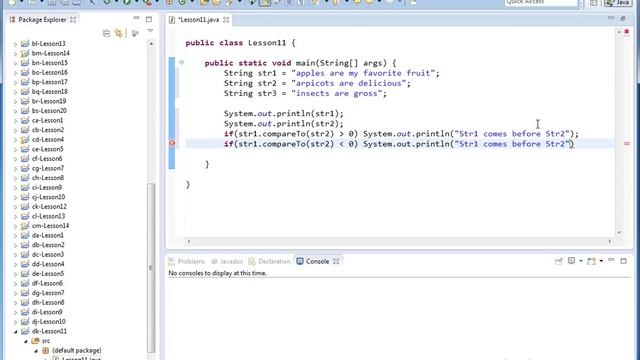Toggle Link with Editor in Package Explorer

click(118, 33)
